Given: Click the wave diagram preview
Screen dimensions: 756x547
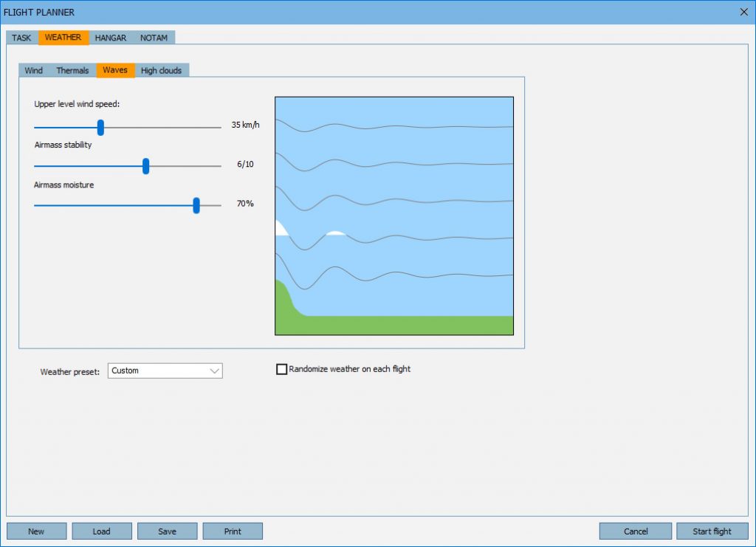Looking at the screenshot, I should click(x=394, y=216).
